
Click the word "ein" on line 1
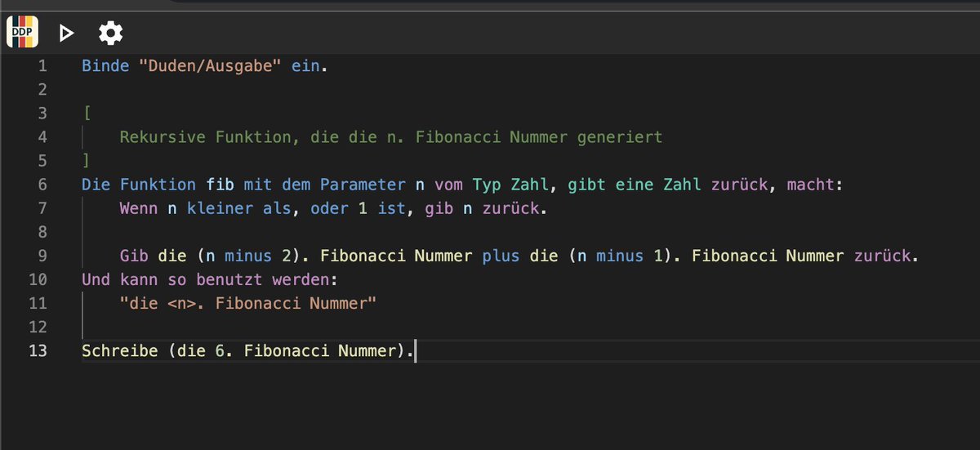306,66
